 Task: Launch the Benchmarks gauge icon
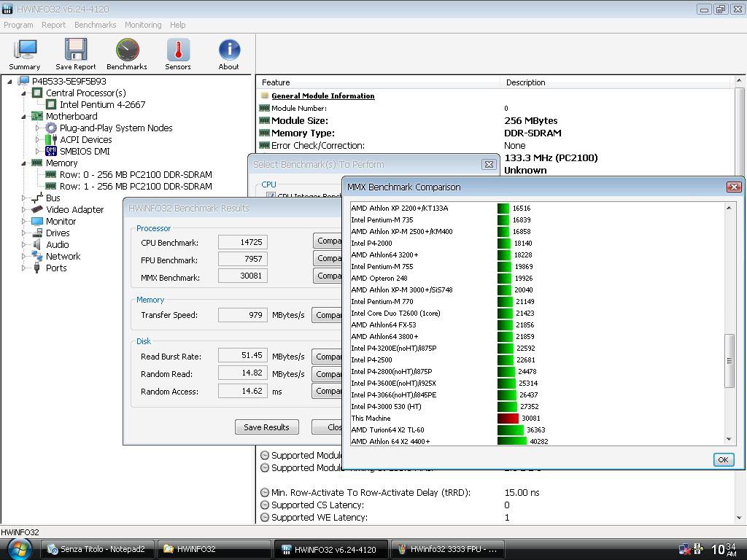click(127, 54)
